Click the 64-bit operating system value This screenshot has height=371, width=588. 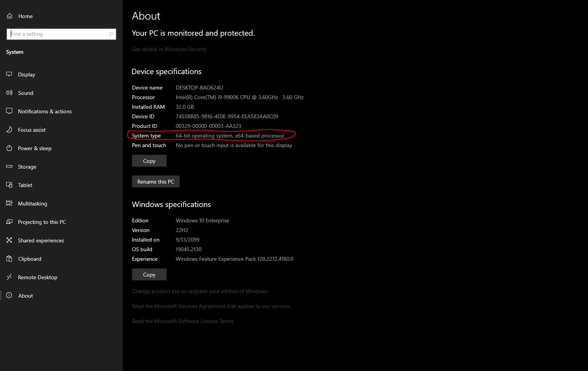[230, 136]
